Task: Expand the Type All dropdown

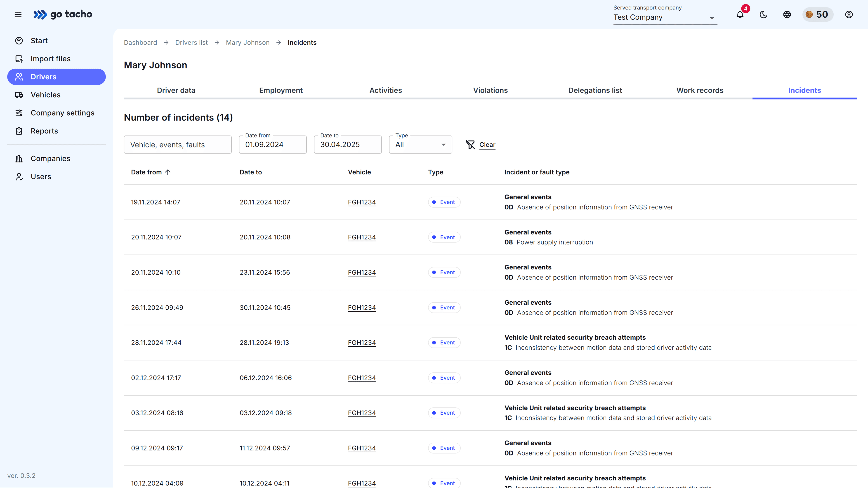Action: 420,145
